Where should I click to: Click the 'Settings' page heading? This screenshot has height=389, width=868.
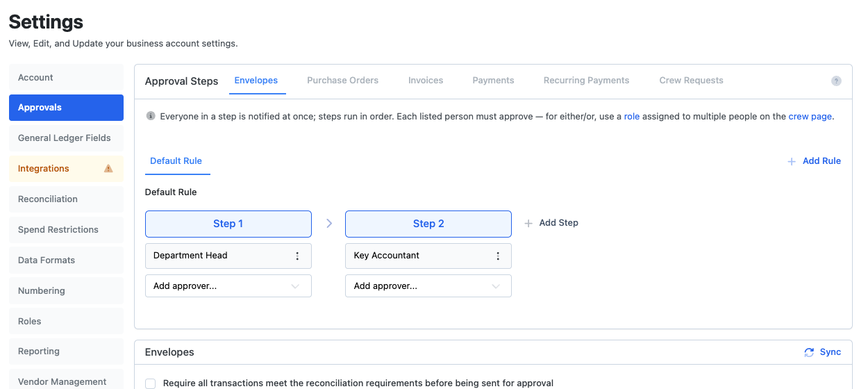pyautogui.click(x=46, y=22)
